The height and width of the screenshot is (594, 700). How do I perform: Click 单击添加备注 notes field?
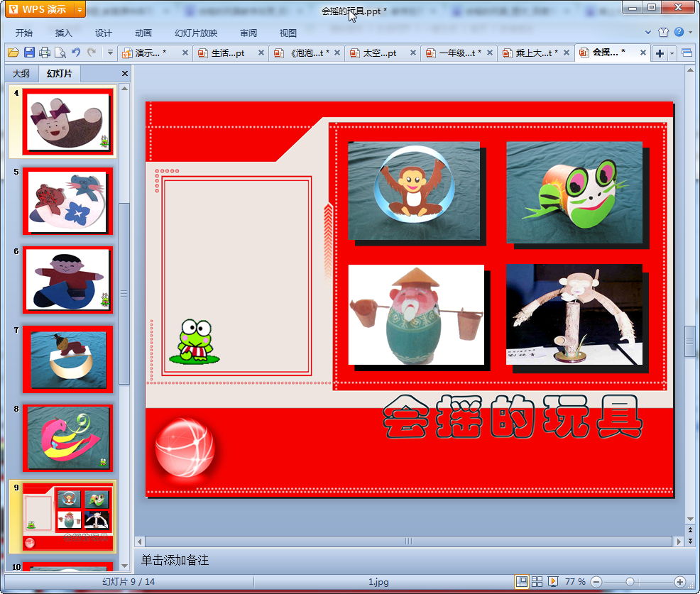click(175, 560)
